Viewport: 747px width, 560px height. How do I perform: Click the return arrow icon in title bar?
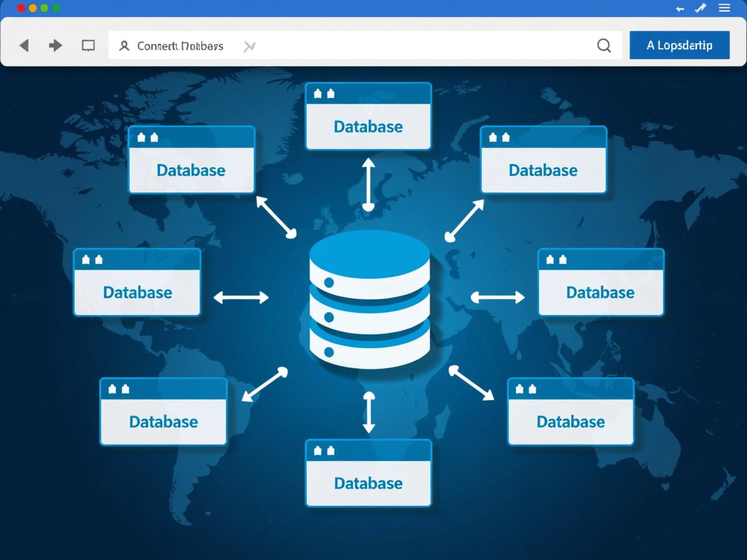tap(680, 9)
